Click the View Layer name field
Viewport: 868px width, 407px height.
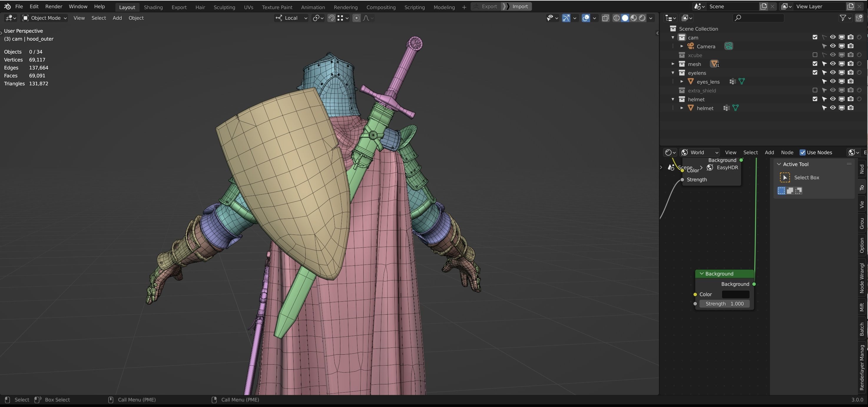819,6
